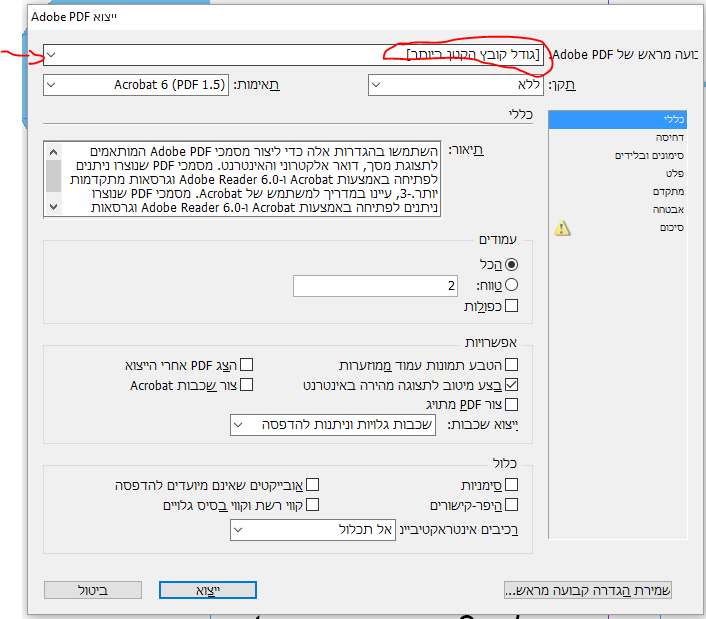Select the טווח range radio button
The width and height of the screenshot is (706, 619).
coord(511,285)
